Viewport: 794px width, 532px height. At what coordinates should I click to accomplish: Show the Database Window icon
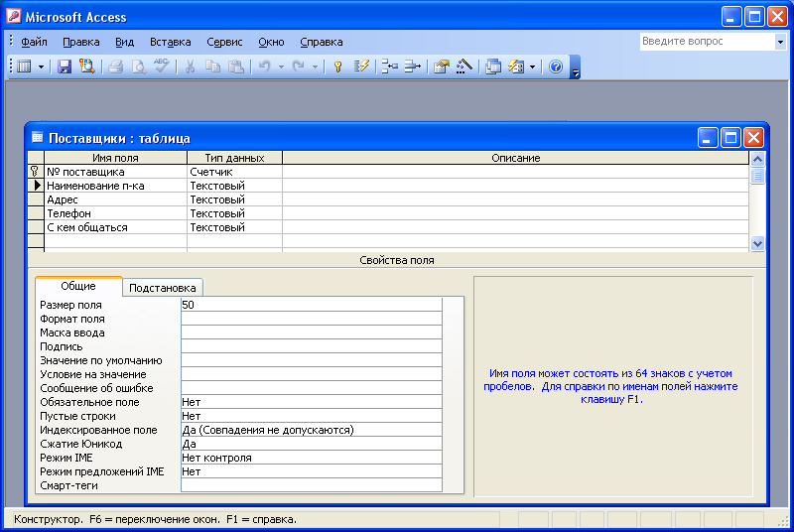click(x=493, y=66)
